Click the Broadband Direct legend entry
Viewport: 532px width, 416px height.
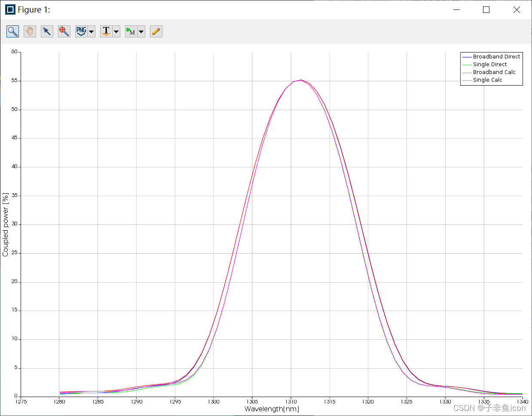(496, 57)
